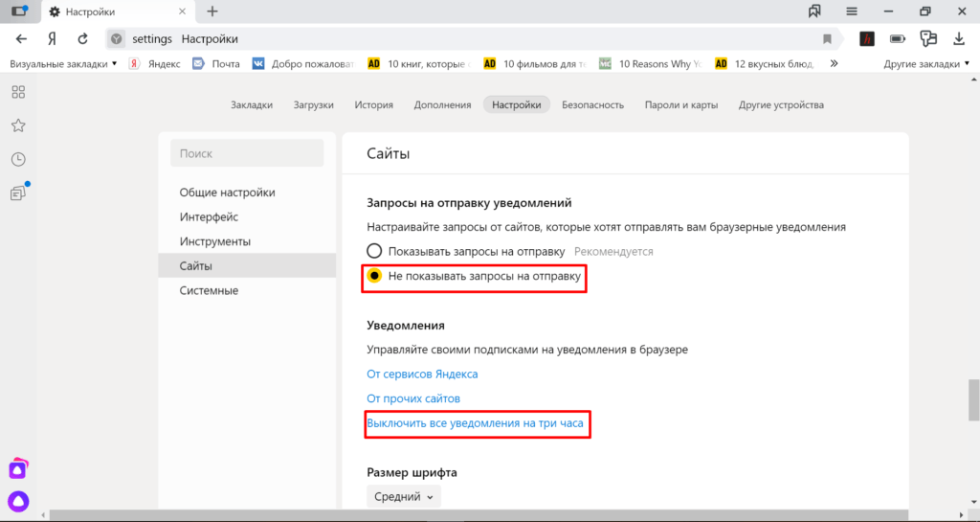This screenshot has height=522, width=980.
Task: Switch to the Дополнения tab
Action: coord(442,105)
